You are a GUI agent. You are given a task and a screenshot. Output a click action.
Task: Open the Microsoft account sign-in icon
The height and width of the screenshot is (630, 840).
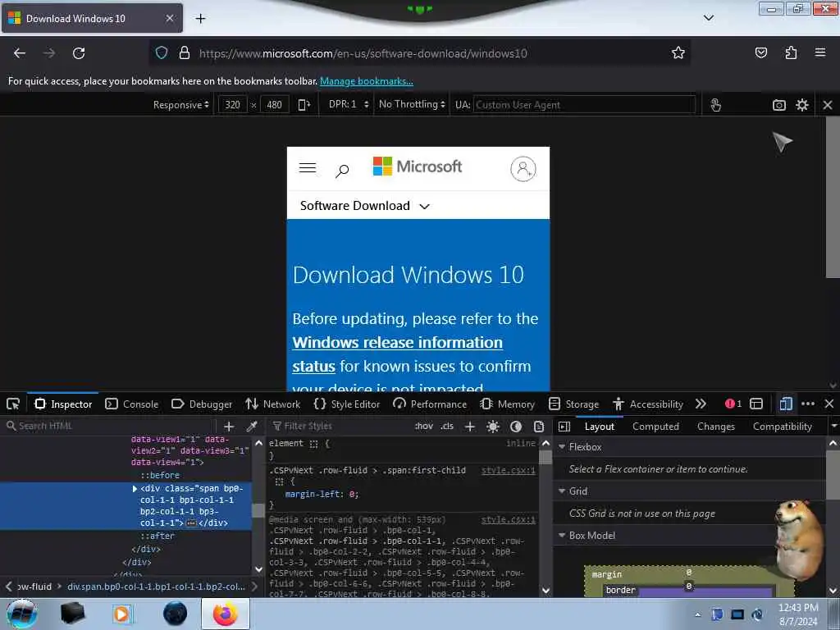(x=523, y=169)
